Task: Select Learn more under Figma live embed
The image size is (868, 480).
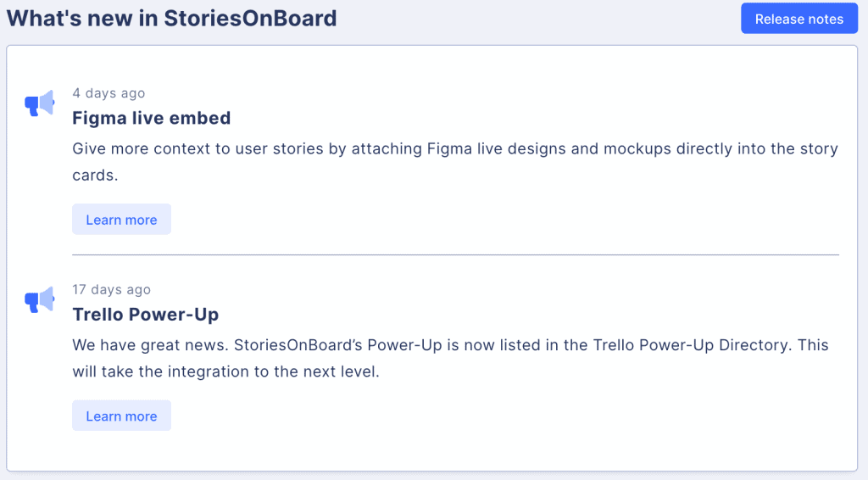Action: pos(121,220)
